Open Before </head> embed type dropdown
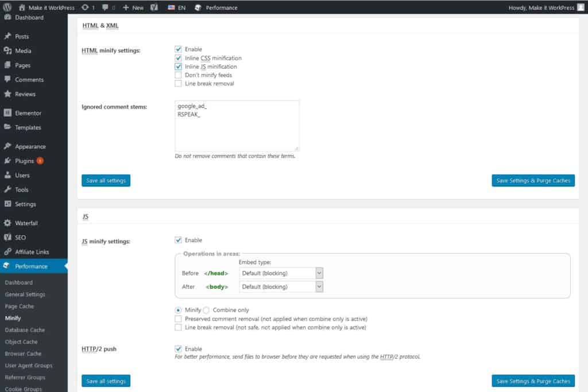588x392 pixels. tap(281, 273)
